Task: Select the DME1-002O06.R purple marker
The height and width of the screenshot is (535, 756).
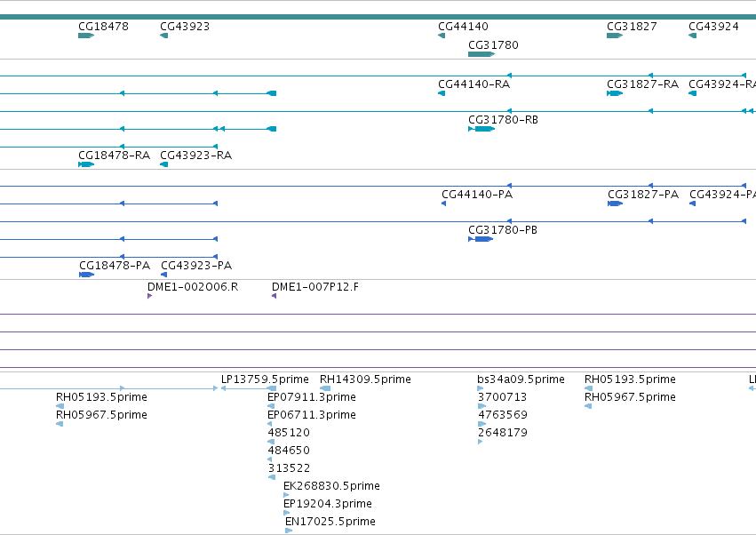Action: (x=150, y=296)
